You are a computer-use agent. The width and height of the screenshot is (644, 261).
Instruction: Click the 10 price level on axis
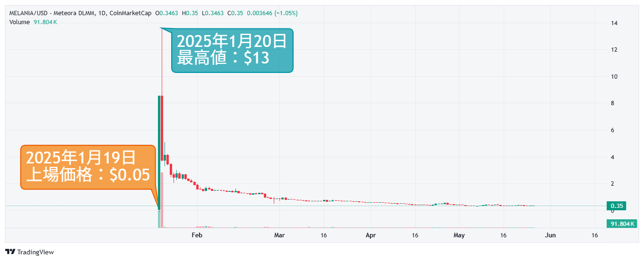(614, 76)
